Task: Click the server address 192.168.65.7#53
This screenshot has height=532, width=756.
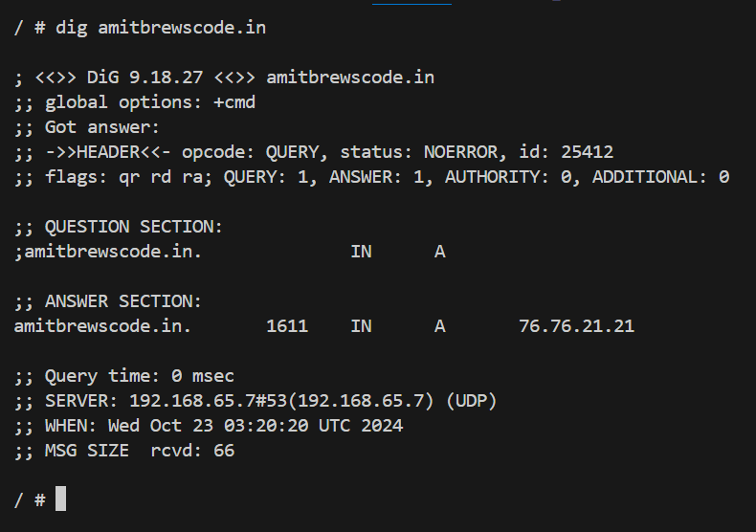Action: (x=208, y=401)
